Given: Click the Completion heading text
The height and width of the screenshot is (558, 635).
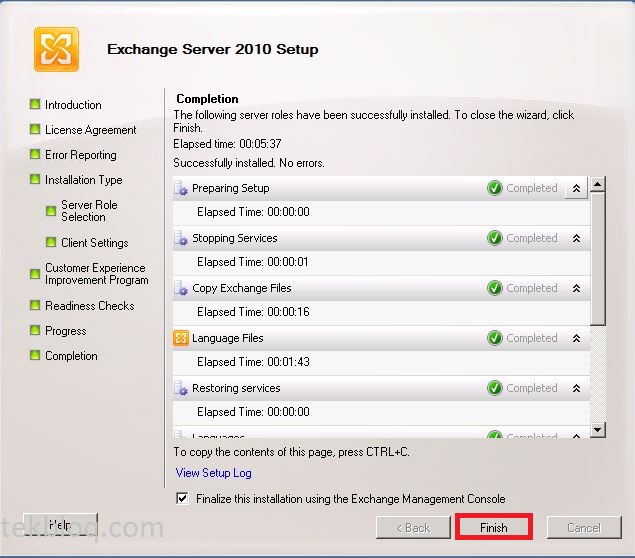Looking at the screenshot, I should pos(207,99).
